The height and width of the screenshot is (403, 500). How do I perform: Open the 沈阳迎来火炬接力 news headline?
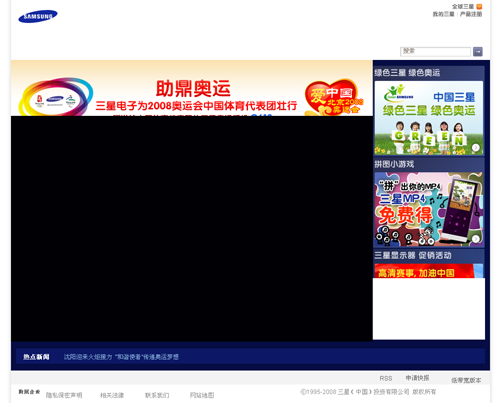coord(121,357)
